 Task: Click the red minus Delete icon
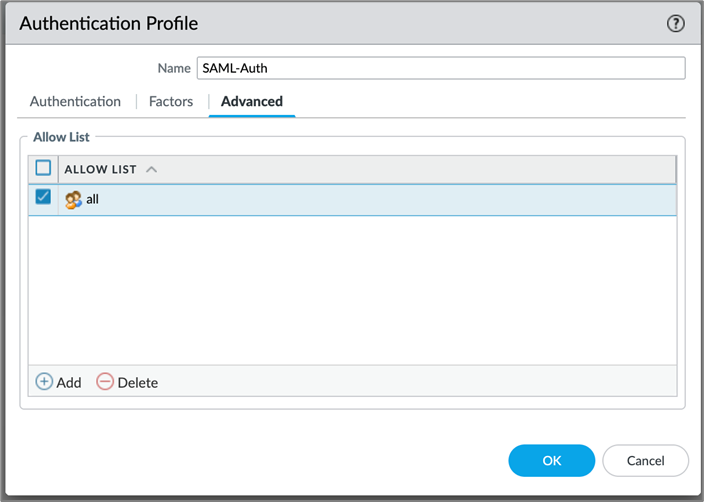(x=105, y=381)
